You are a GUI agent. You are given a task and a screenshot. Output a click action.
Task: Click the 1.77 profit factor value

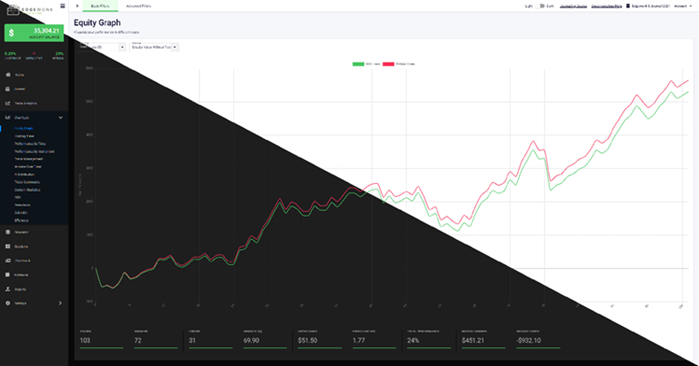[359, 341]
